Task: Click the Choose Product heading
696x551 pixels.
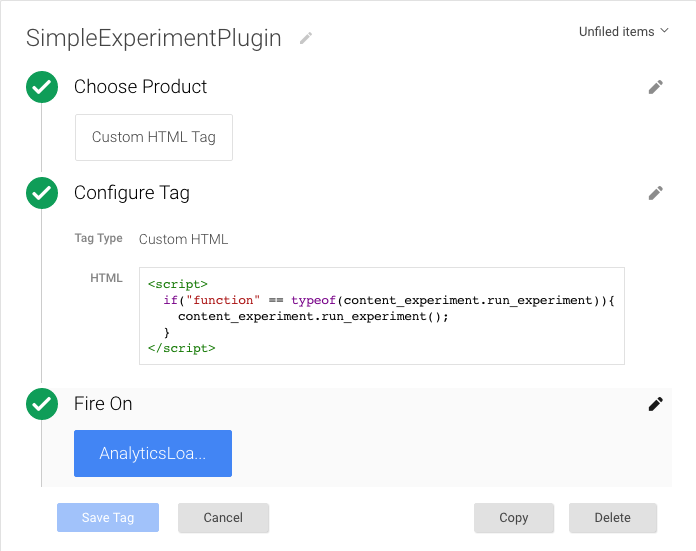Action: [x=140, y=87]
